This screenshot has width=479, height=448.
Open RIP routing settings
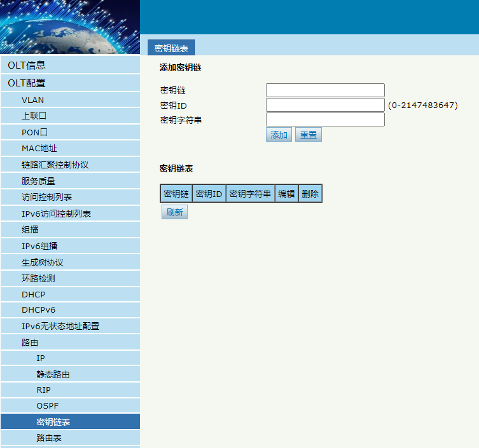70,390
